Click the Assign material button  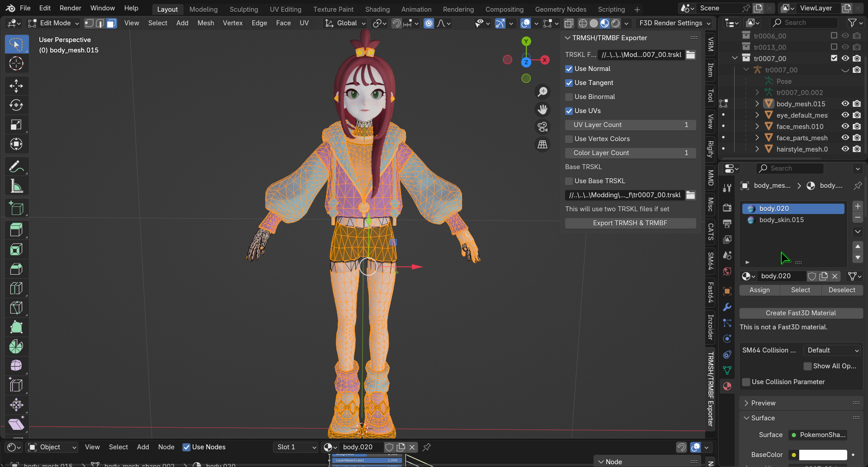[x=759, y=290]
